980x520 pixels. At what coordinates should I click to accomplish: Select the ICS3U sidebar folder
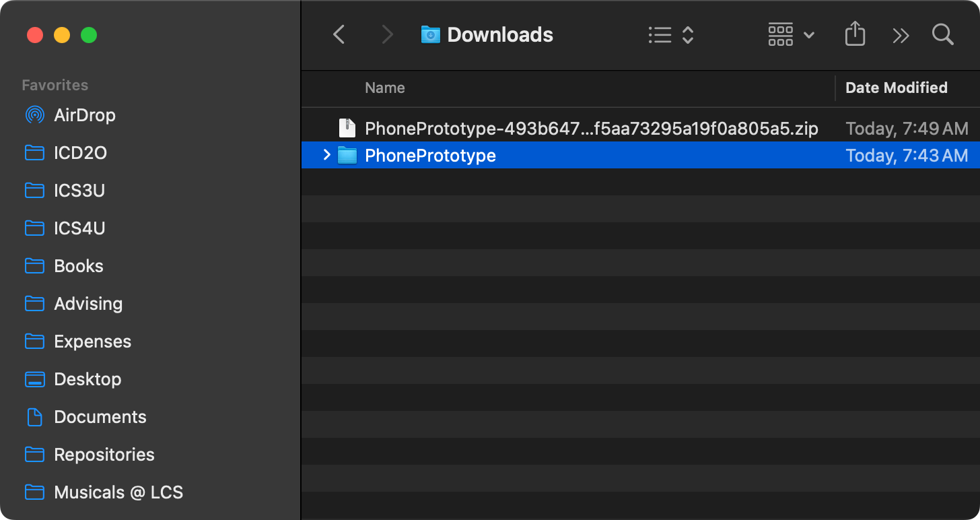point(79,191)
